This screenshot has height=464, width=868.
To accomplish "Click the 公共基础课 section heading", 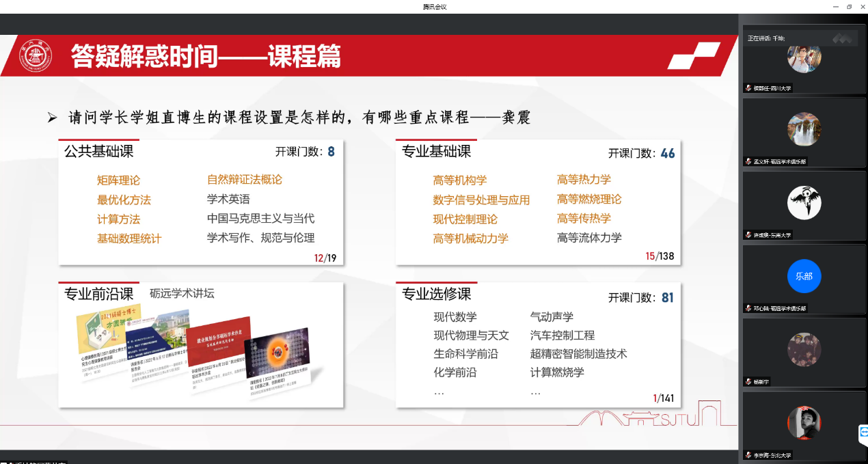I will (x=98, y=151).
